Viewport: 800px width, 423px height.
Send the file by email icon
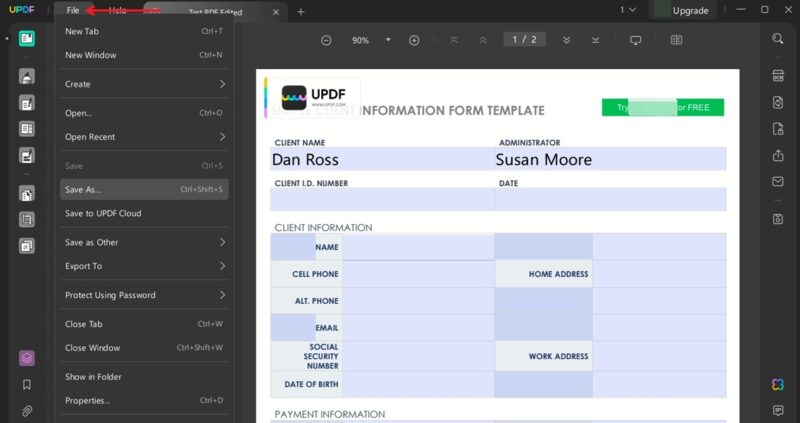[x=778, y=182]
